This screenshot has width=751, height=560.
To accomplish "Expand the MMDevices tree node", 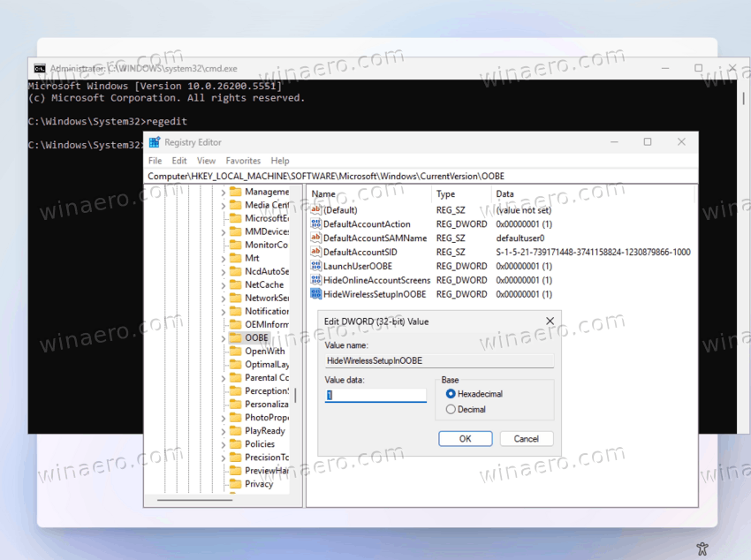I will 224,232.
